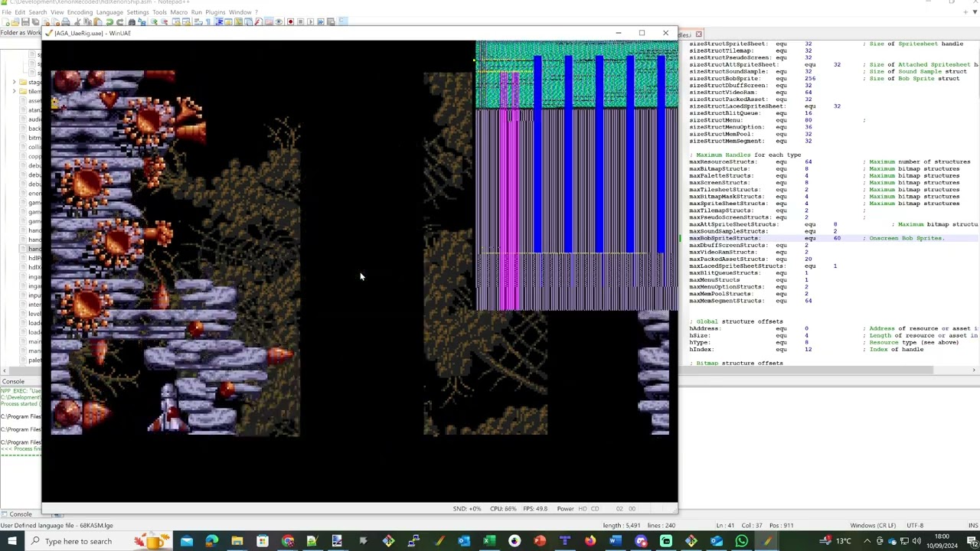The width and height of the screenshot is (980, 551).
Task: Open Microsoft Edge from the taskbar
Action: (x=211, y=541)
